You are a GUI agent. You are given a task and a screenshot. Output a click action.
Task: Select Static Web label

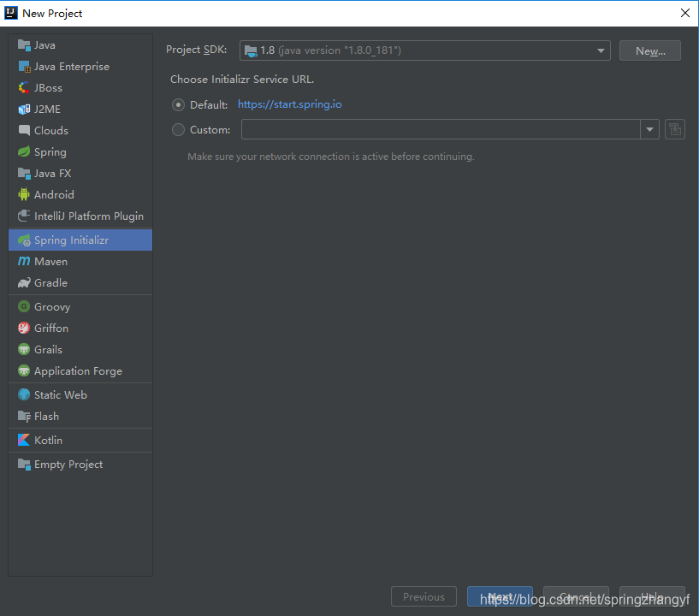(x=61, y=395)
